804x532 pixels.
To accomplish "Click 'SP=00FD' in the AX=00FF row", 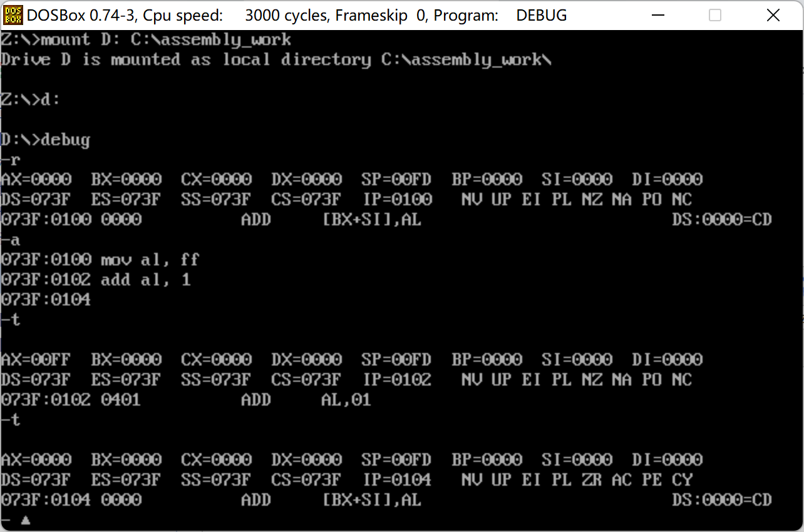I will point(396,361).
